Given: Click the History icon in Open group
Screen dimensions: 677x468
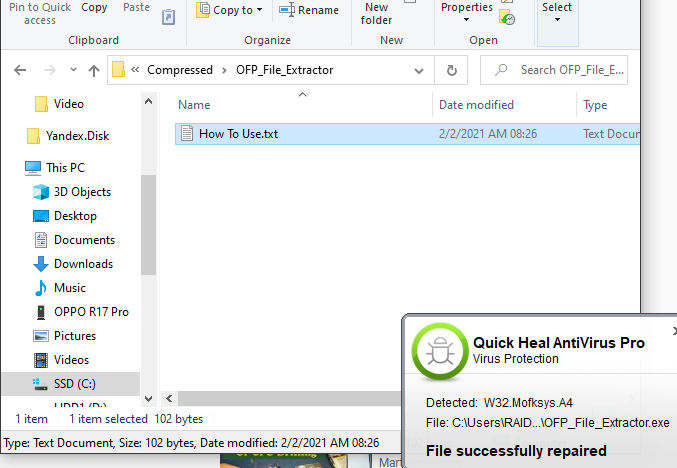Looking at the screenshot, I should [x=507, y=18].
